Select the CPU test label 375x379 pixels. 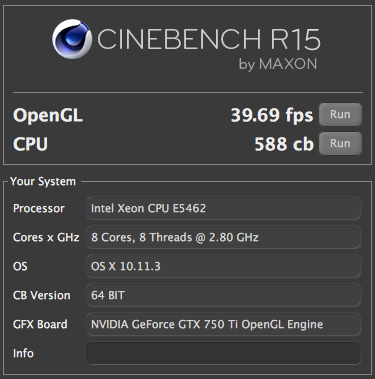[30, 144]
